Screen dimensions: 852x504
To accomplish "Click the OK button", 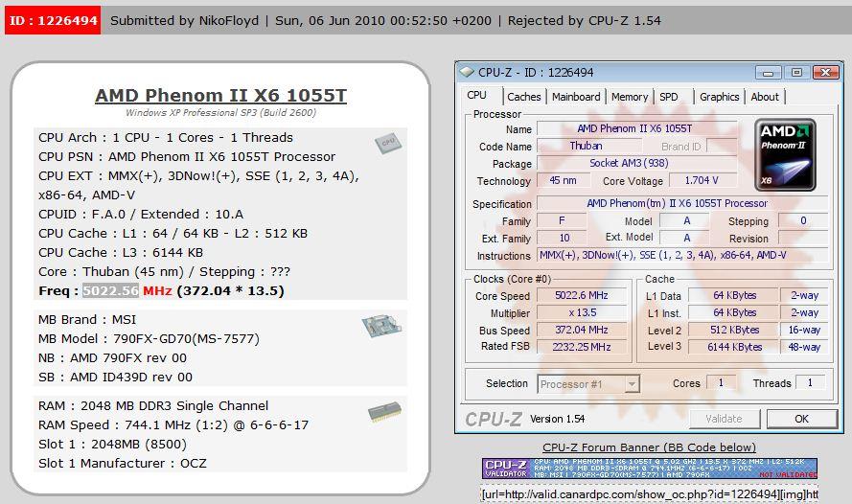I will click(x=801, y=419).
